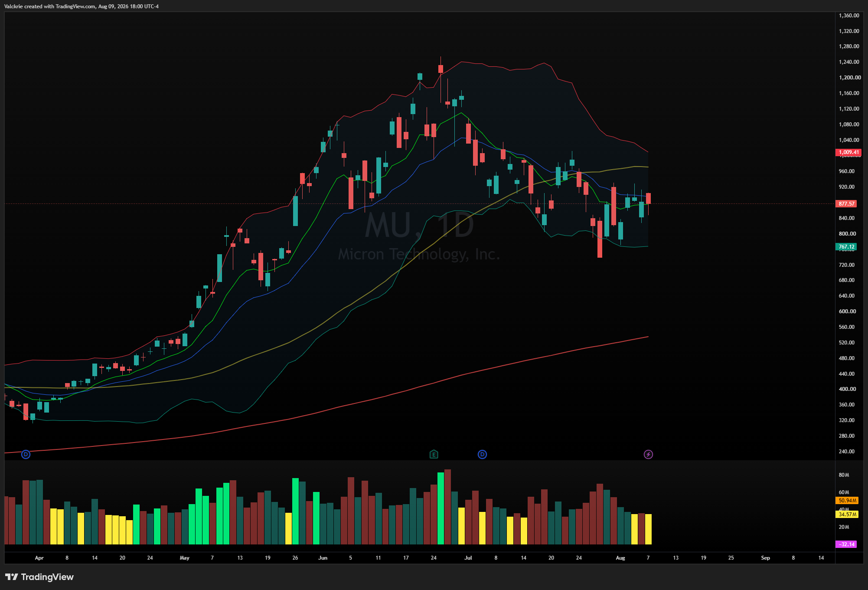This screenshot has width=868, height=590.
Task: Click the 1,240.00 price axis tick
Action: click(849, 62)
